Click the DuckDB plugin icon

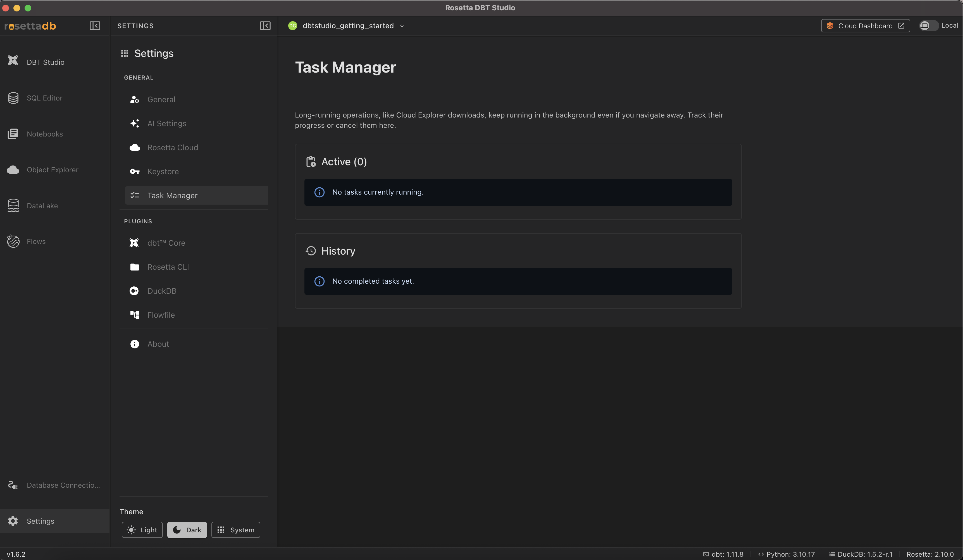(134, 291)
